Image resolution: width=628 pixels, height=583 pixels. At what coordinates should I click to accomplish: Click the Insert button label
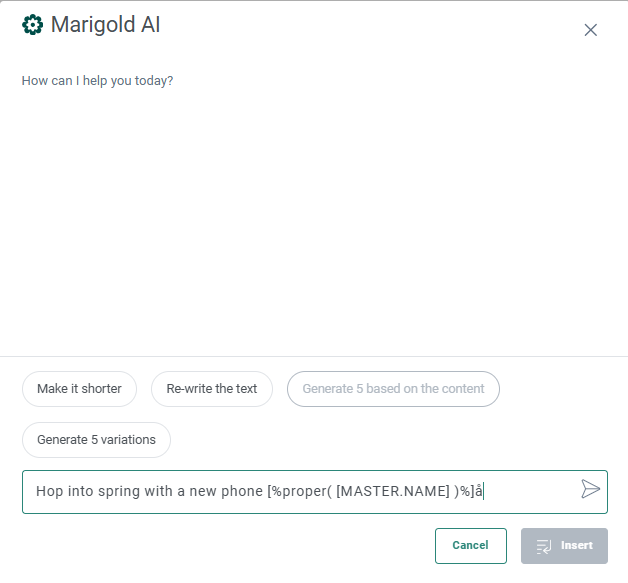coord(577,546)
